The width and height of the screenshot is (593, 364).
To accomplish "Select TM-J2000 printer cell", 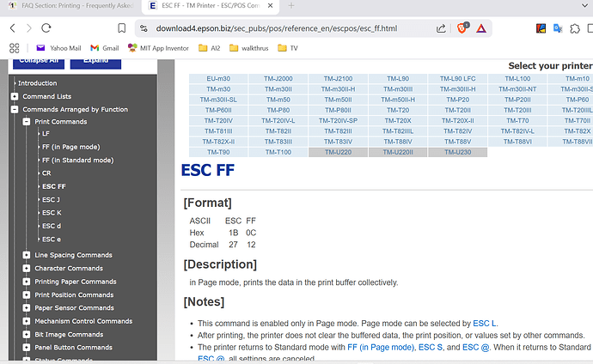I will tap(278, 78).
